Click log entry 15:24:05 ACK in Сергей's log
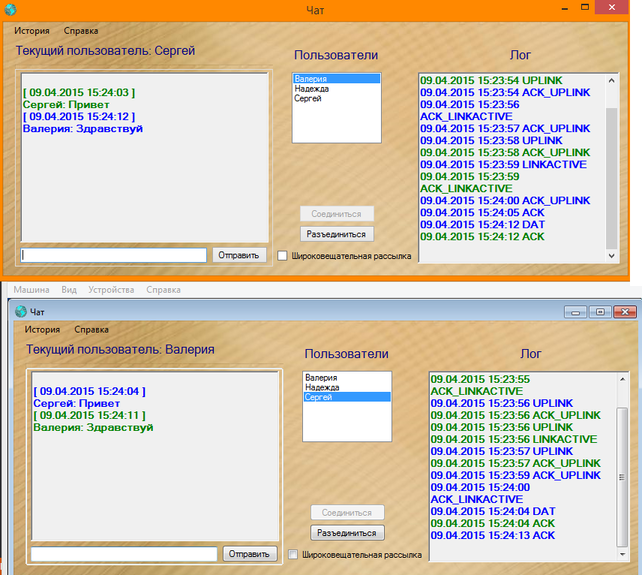 coord(482,213)
